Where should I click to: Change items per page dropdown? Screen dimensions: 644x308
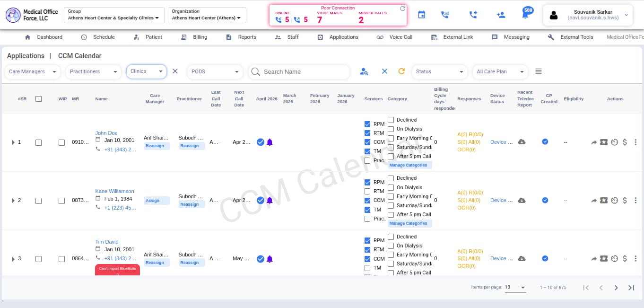(x=515, y=287)
